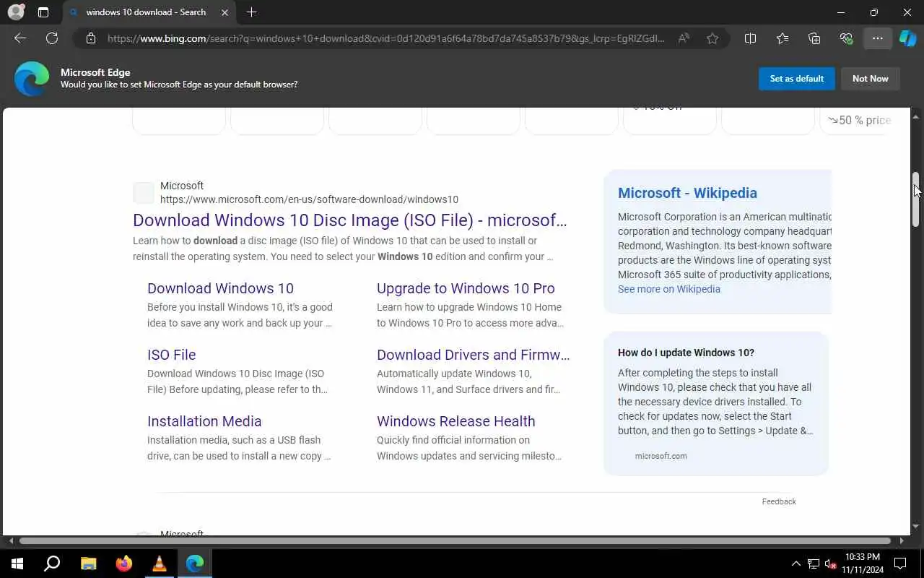Open the notification center icon
This screenshot has height=578, width=924.
(900, 564)
